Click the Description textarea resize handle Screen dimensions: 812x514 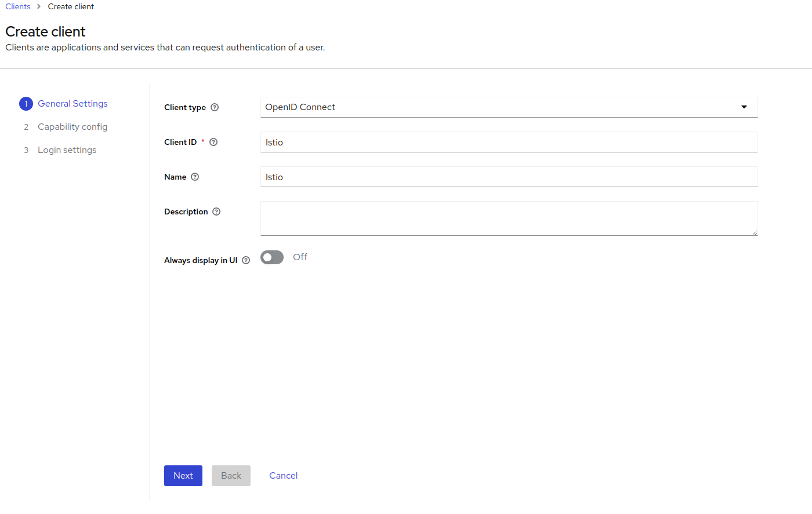tap(755, 232)
